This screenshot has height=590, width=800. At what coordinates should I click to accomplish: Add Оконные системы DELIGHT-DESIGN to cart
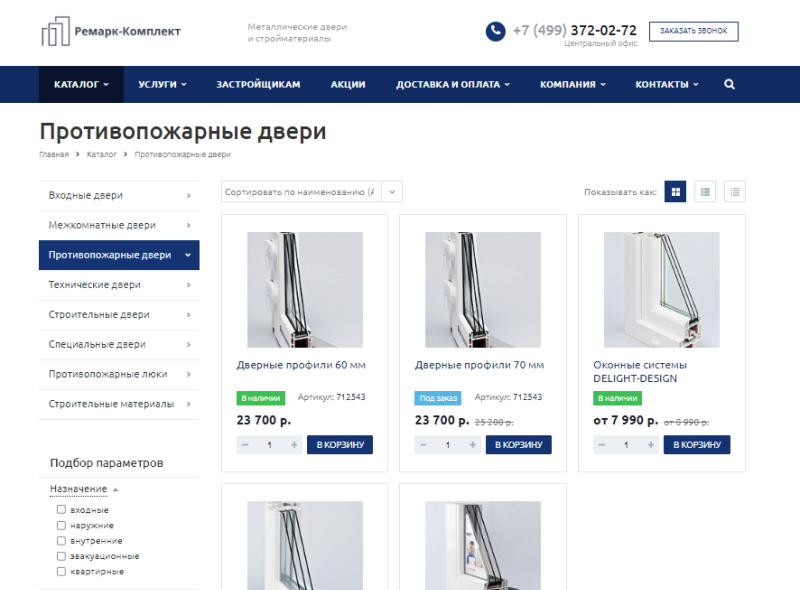click(697, 445)
